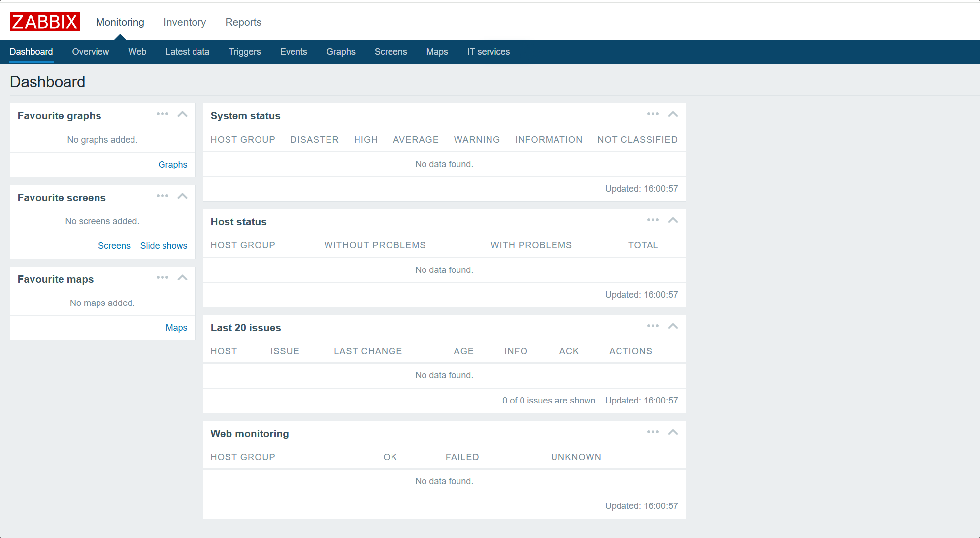The height and width of the screenshot is (538, 980).
Task: Collapse the Host status widget
Action: (x=673, y=220)
